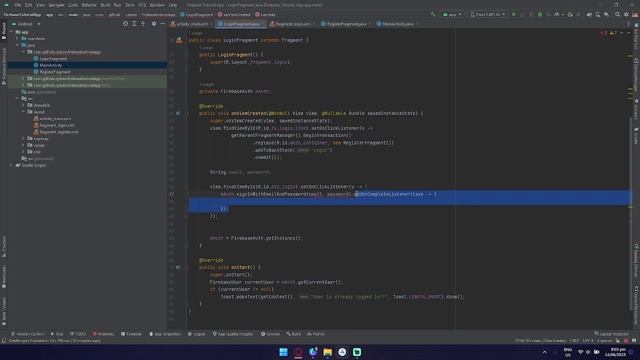
Task: Open the View menu
Action: coord(40,5)
